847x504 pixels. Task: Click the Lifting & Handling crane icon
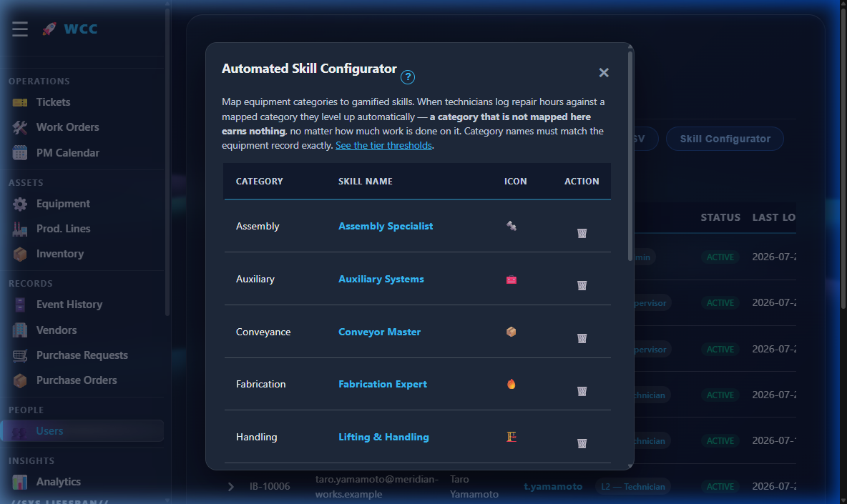click(511, 437)
